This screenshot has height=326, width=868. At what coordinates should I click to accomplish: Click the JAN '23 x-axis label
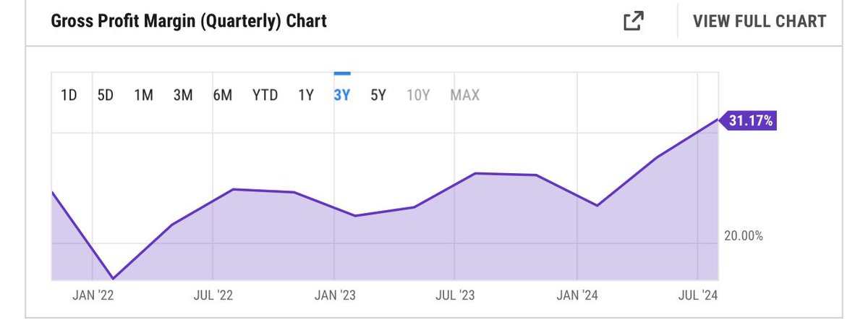pyautogui.click(x=334, y=295)
